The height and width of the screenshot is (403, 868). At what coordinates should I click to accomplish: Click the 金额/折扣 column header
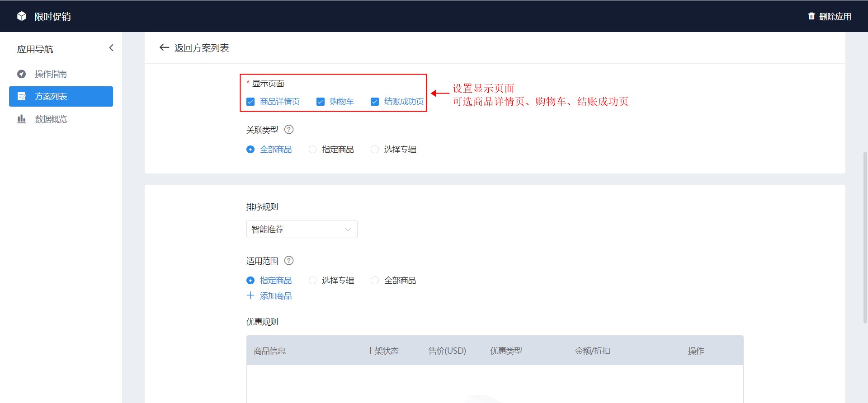593,351
